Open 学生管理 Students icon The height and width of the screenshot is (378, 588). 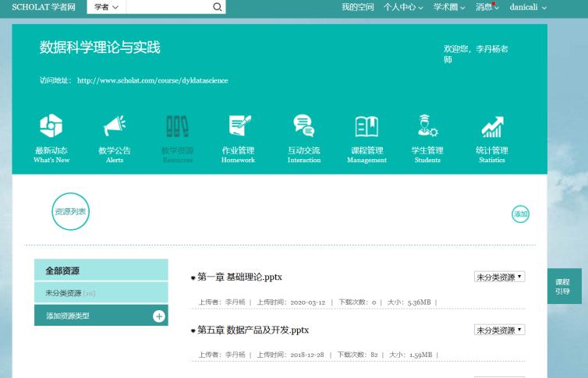tap(427, 126)
